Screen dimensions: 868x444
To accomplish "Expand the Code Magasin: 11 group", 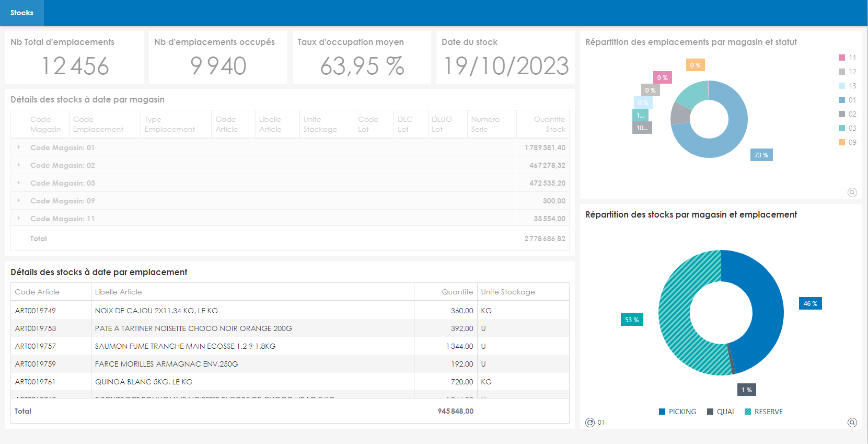I will coord(19,219).
